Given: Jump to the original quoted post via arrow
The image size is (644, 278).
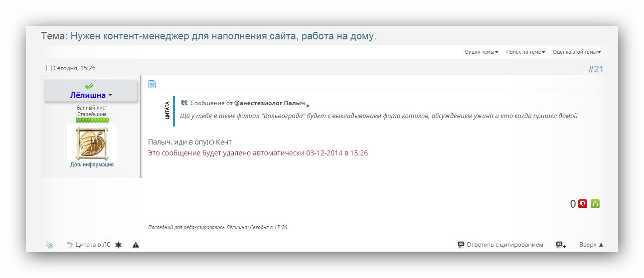Looking at the screenshot, I should click(308, 105).
